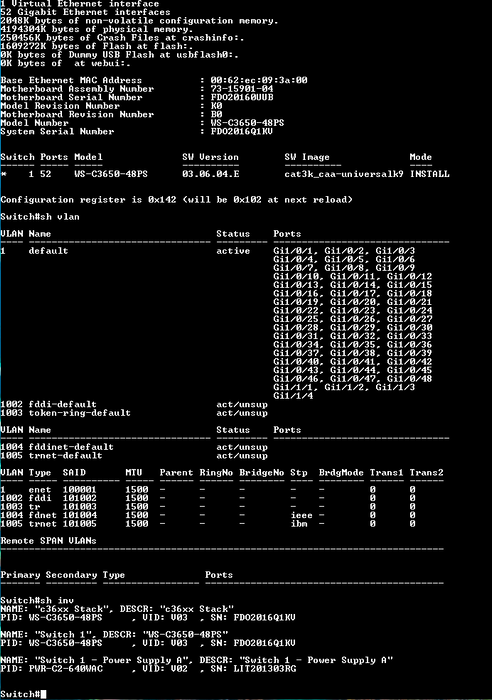Click the Configuration register 0x142 line

click(176, 200)
